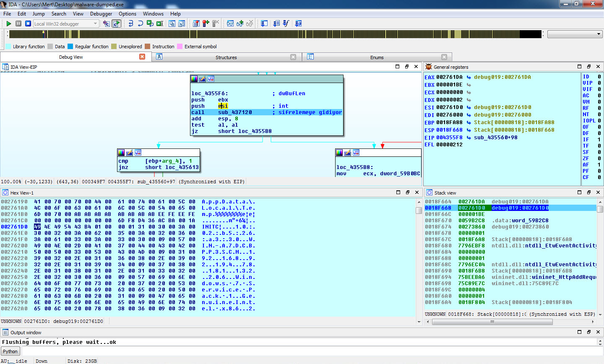Close the Structures tab
Viewport: 604px width, 364px height.
coord(293,57)
